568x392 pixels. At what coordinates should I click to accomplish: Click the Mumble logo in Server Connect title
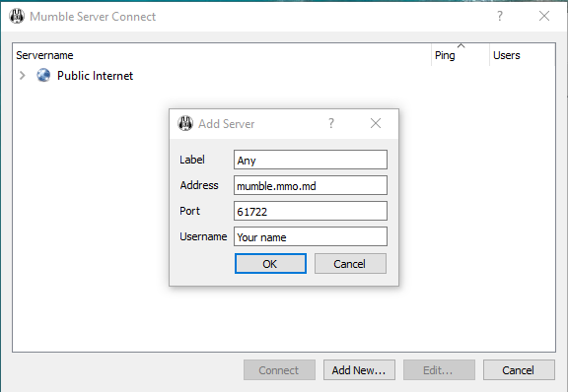coord(17,17)
